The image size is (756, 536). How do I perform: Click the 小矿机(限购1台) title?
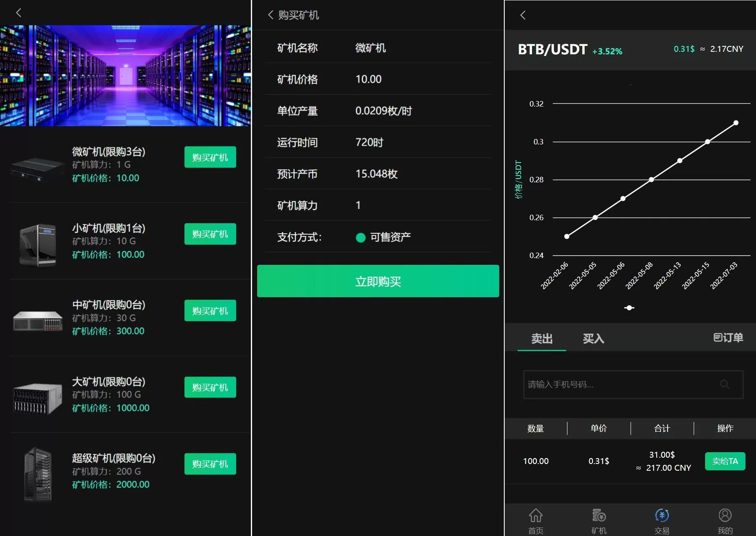(109, 228)
